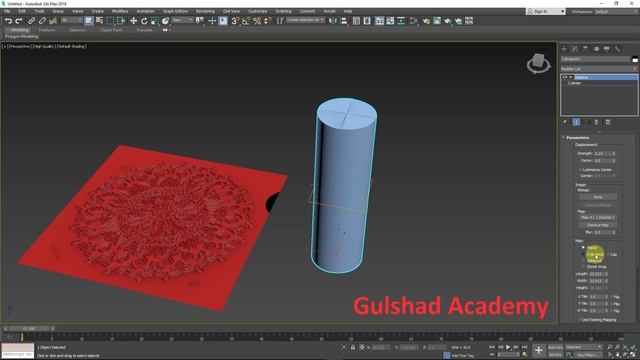
Task: Toggle the Angle Snap button
Action: click(x=246, y=21)
